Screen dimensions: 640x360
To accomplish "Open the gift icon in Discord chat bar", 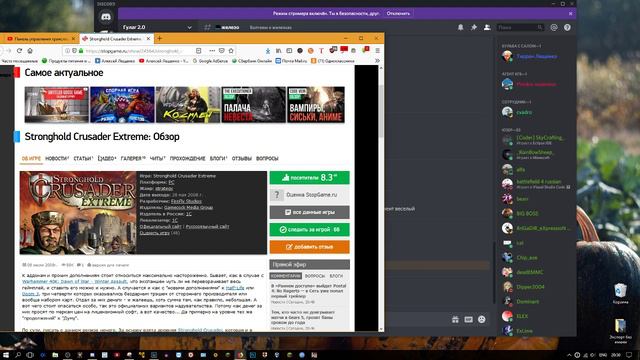I will click(x=455, y=320).
